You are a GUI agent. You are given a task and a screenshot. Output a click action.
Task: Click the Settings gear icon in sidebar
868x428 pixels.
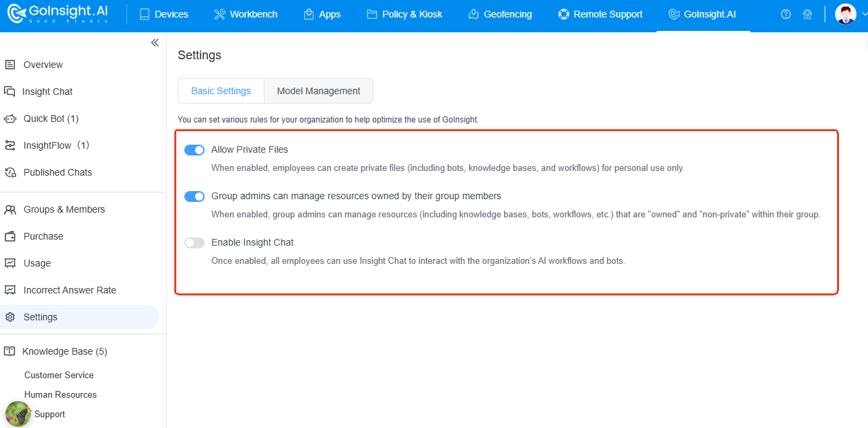pyautogui.click(x=10, y=317)
